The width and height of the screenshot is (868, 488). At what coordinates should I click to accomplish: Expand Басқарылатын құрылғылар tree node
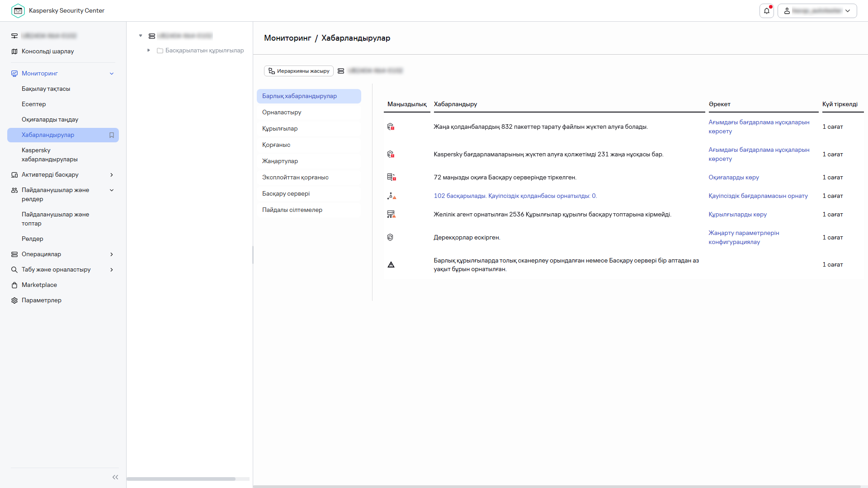pyautogui.click(x=149, y=51)
